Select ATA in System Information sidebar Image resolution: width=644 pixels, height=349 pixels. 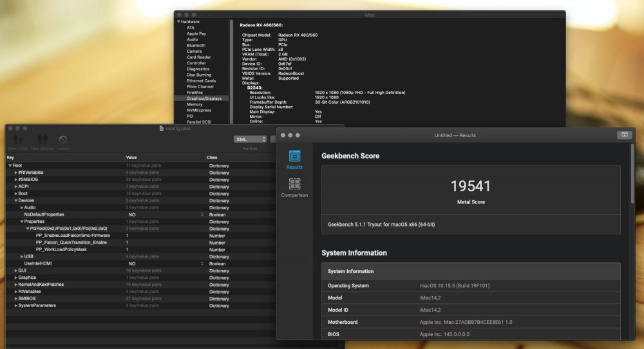[x=191, y=28]
